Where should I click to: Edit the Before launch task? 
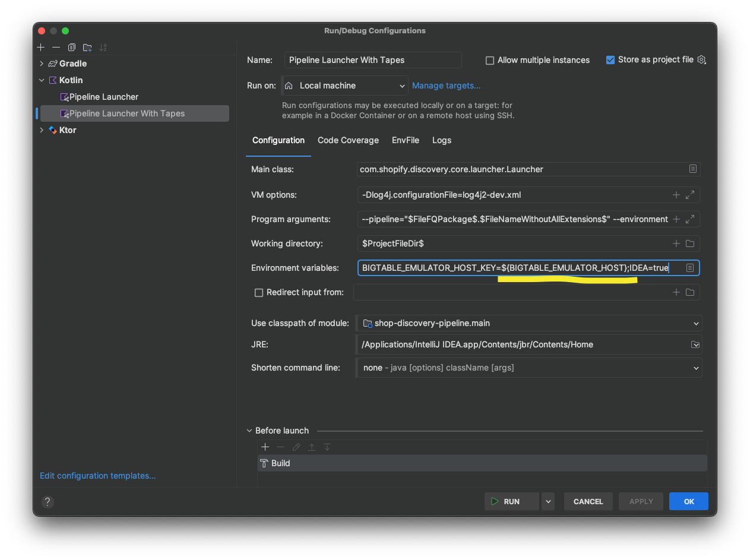296,447
